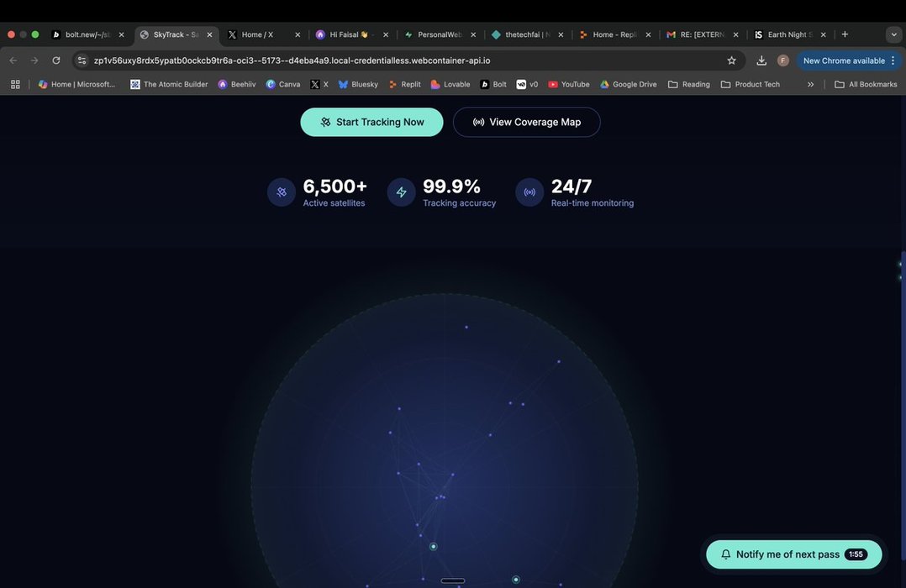This screenshot has width=906, height=588.
Task: Open the Bluesky bookmark
Action: point(358,84)
